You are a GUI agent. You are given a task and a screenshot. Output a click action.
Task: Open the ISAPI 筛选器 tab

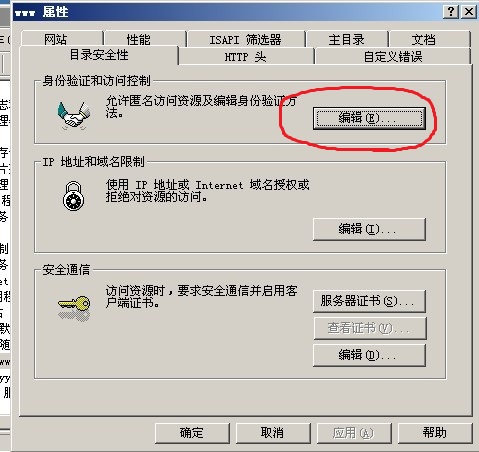(246, 39)
